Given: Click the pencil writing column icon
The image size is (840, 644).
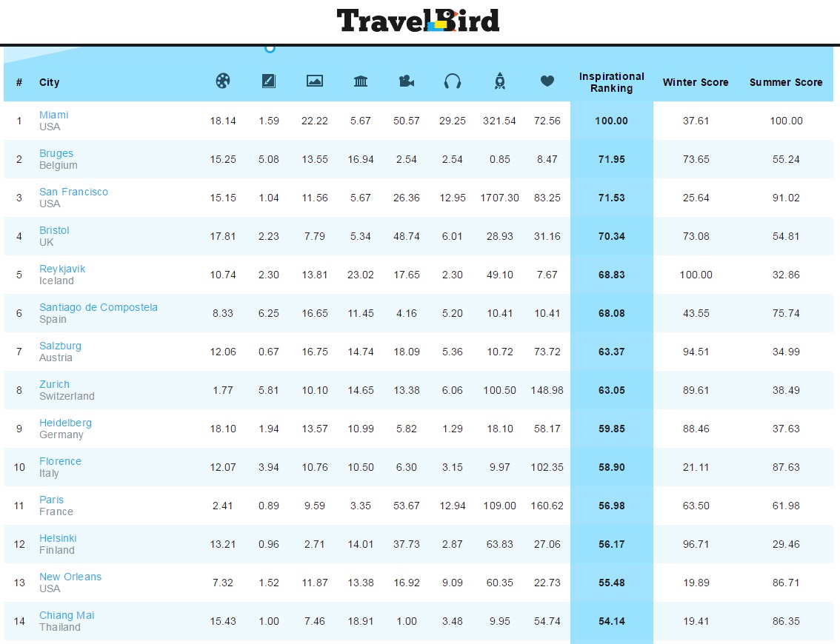Looking at the screenshot, I should coord(268,81).
